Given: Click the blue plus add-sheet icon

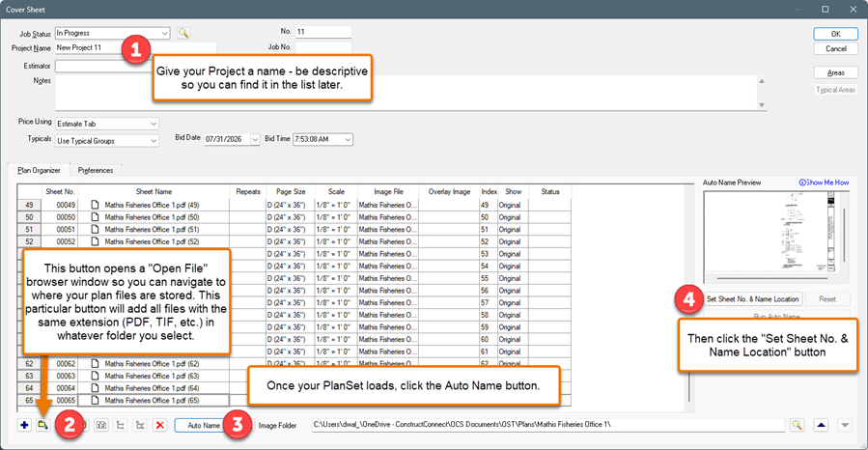Looking at the screenshot, I should [x=24, y=425].
